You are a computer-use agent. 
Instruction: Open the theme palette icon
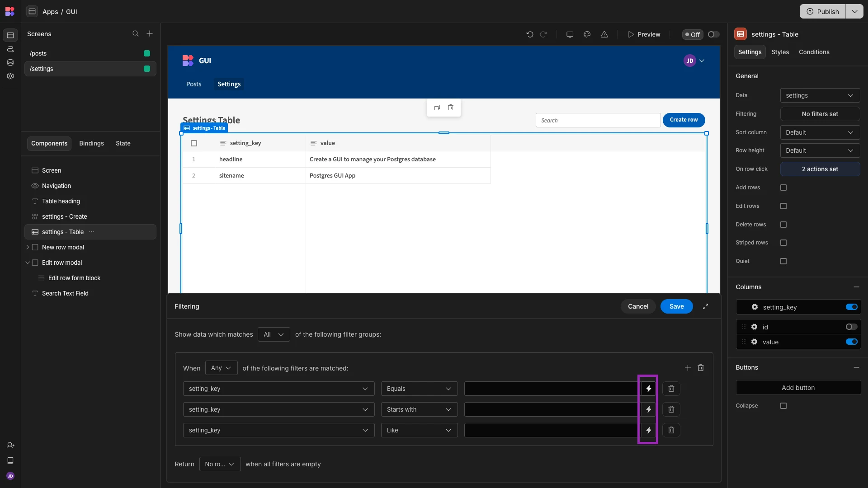pos(587,34)
